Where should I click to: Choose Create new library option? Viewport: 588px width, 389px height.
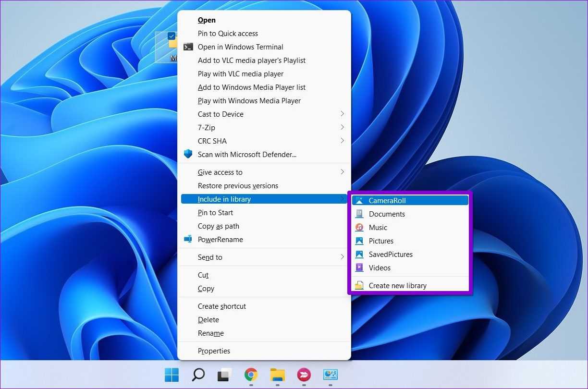[x=397, y=286]
